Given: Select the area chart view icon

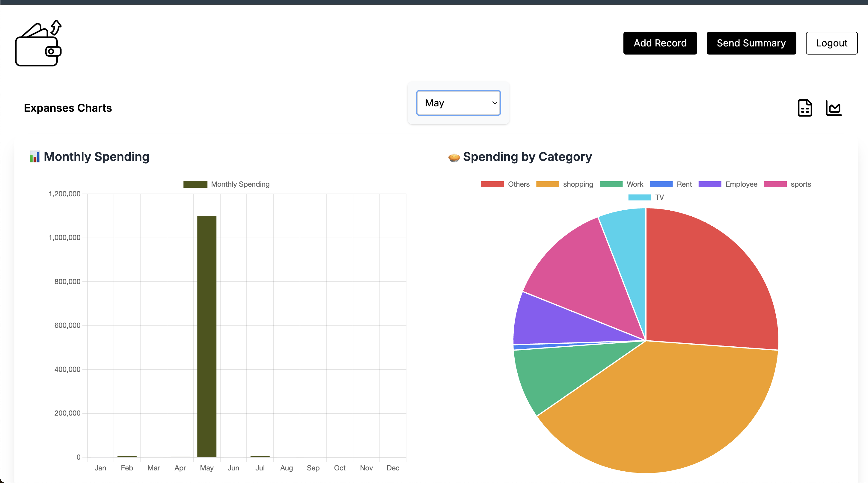Looking at the screenshot, I should click(x=833, y=108).
